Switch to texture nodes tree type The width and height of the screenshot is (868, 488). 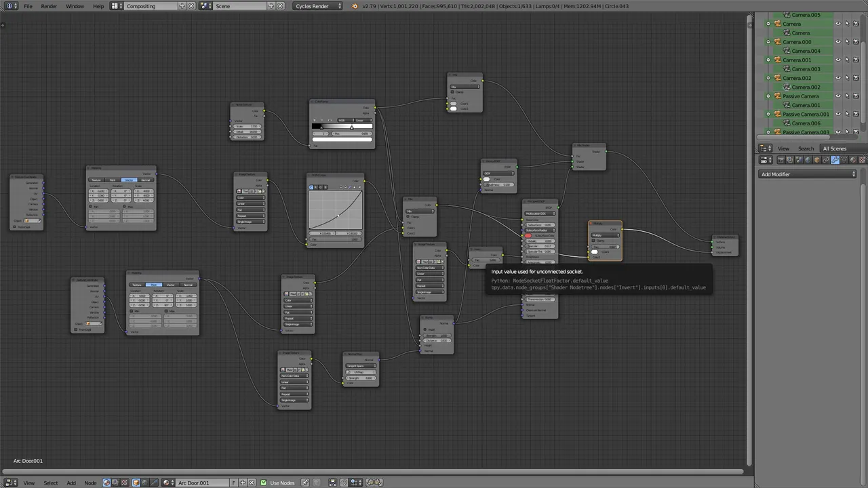point(125,483)
